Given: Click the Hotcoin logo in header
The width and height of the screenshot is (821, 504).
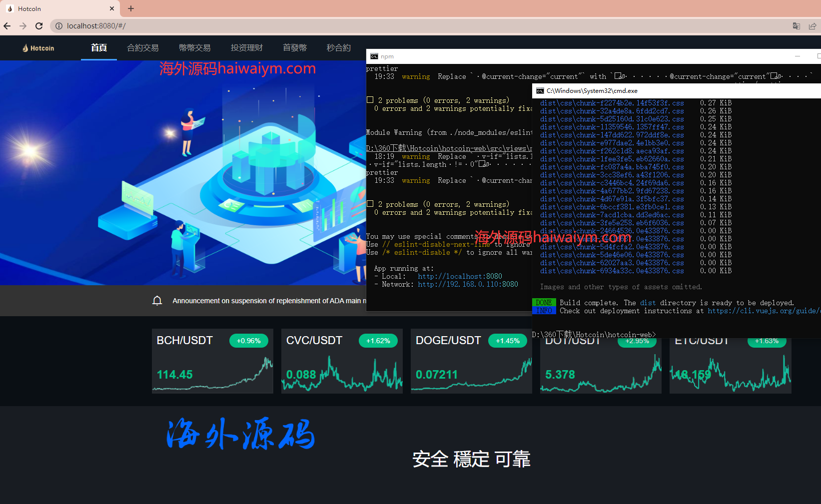Looking at the screenshot, I should pyautogui.click(x=38, y=48).
